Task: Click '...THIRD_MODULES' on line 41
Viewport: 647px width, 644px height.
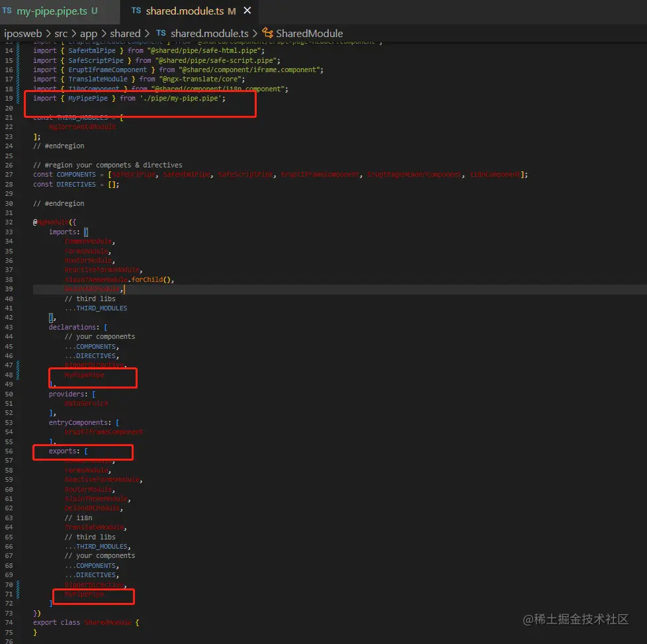Action: click(96, 308)
